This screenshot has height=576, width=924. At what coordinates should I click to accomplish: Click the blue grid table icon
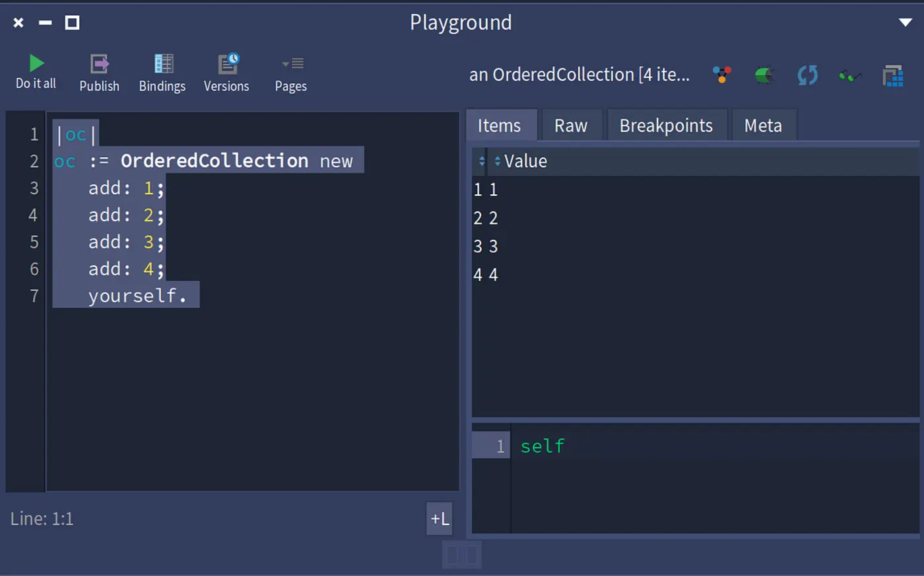[x=893, y=75]
